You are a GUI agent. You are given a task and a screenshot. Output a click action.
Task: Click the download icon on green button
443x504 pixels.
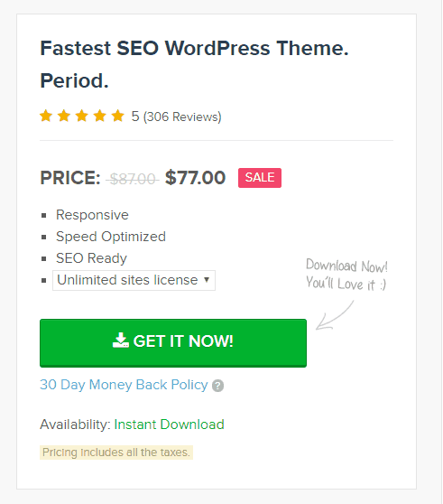[x=121, y=341]
